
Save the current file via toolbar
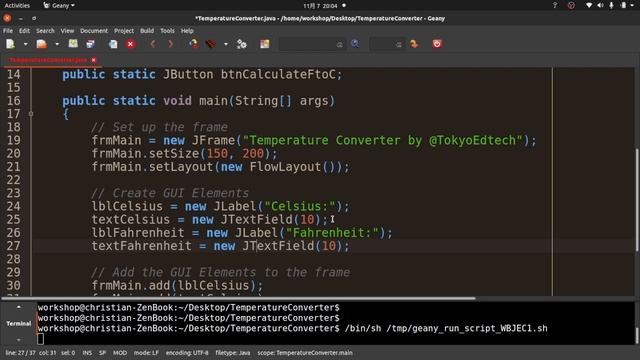click(73, 44)
